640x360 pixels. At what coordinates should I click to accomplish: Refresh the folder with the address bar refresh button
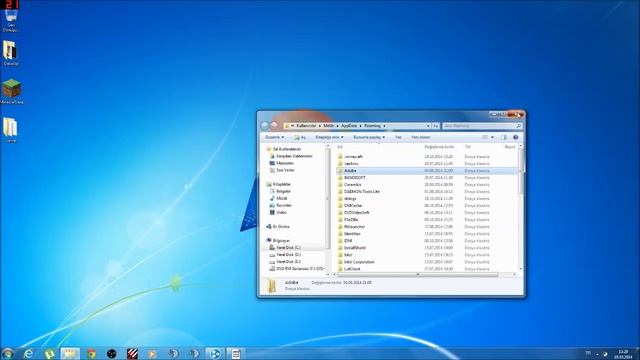(x=436, y=126)
